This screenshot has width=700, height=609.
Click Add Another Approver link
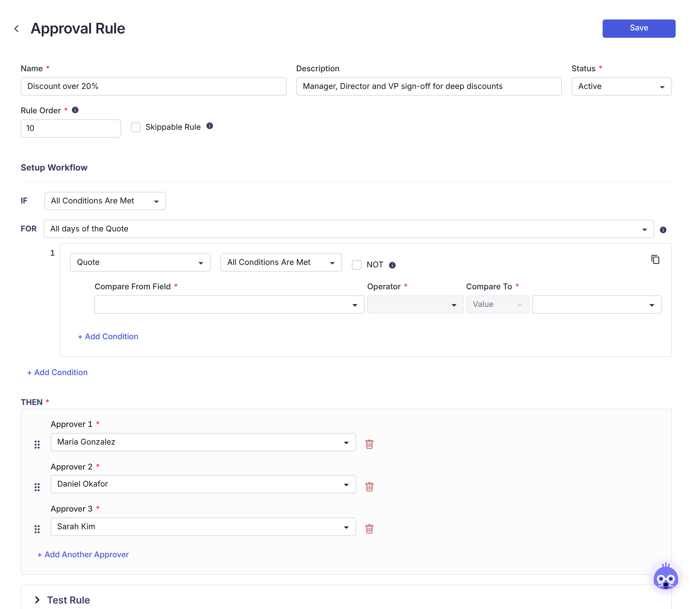pos(83,554)
